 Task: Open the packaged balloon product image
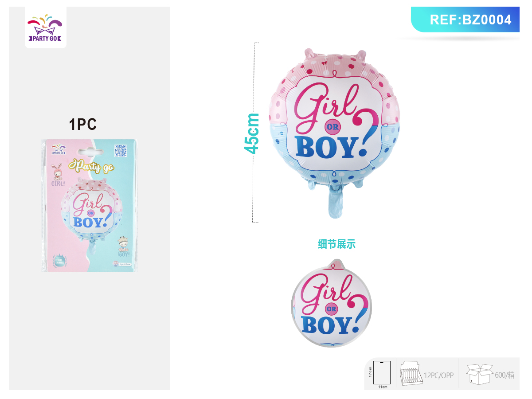[90, 205]
